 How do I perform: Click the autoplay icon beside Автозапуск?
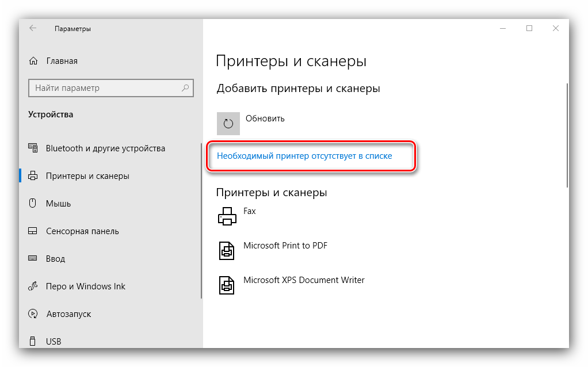33,314
